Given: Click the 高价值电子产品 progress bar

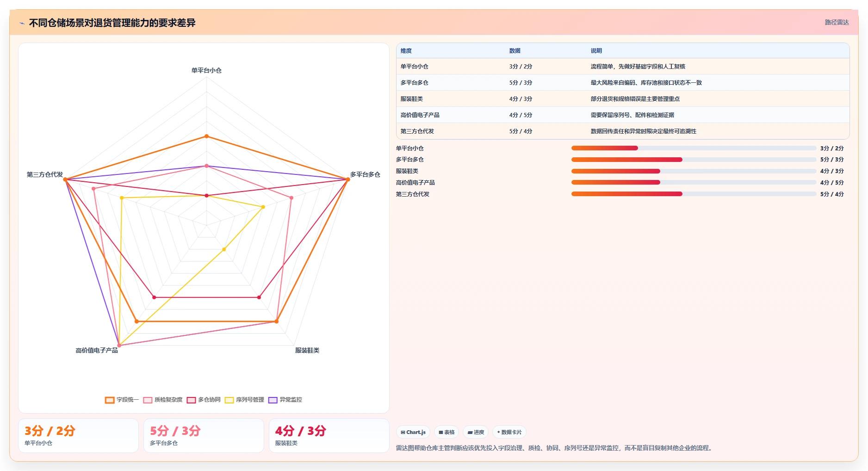Looking at the screenshot, I should [x=694, y=182].
